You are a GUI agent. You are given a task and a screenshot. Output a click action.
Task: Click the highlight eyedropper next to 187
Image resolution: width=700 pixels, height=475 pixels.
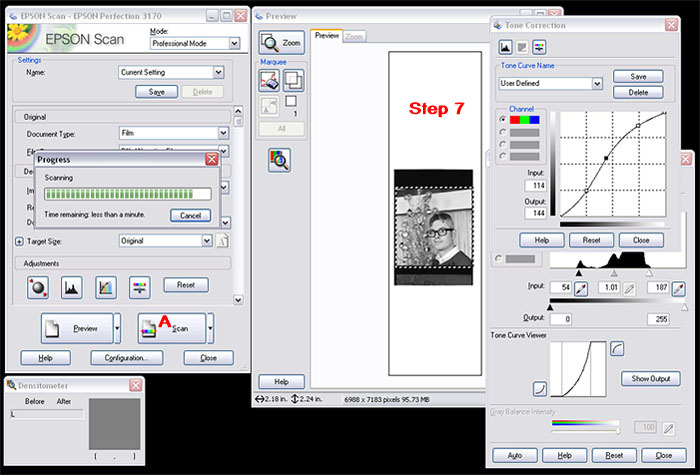(x=679, y=288)
